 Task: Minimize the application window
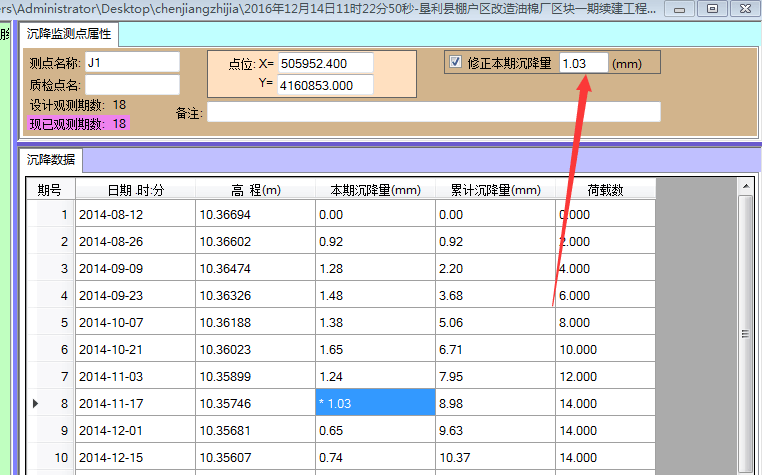point(682,8)
